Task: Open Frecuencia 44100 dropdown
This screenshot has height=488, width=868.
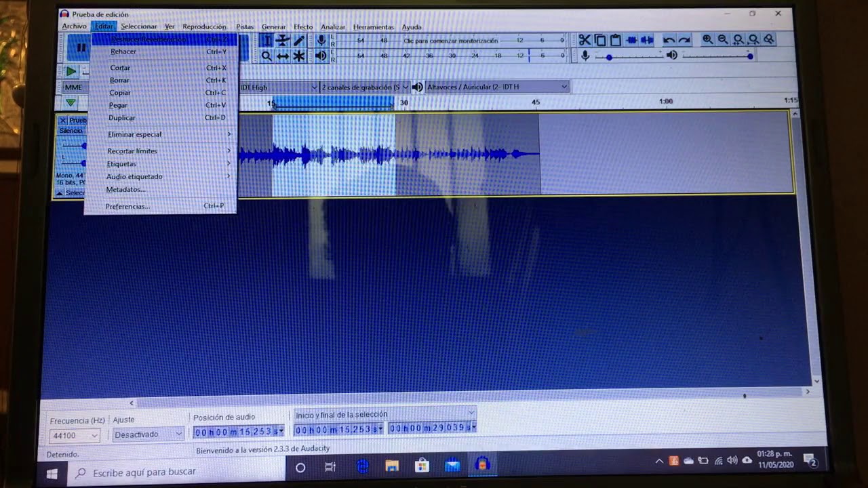Action: click(75, 435)
